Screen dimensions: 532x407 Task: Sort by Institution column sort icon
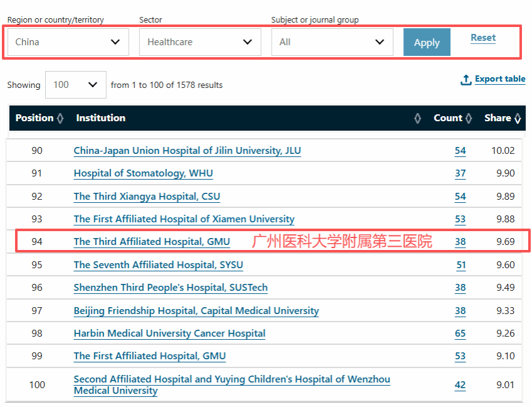[417, 118]
